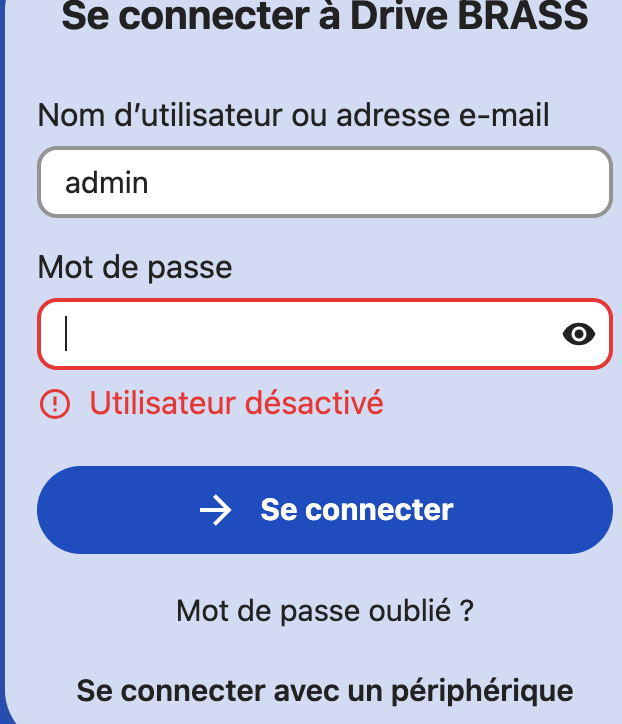Viewport: 622px width, 724px height.
Task: Click the question mark after oublié
Action: [467, 610]
